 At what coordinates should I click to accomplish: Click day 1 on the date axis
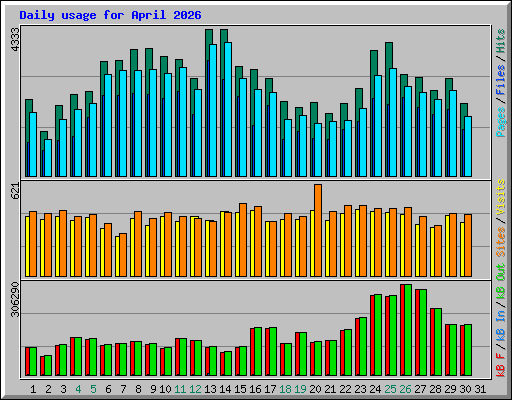click(33, 389)
